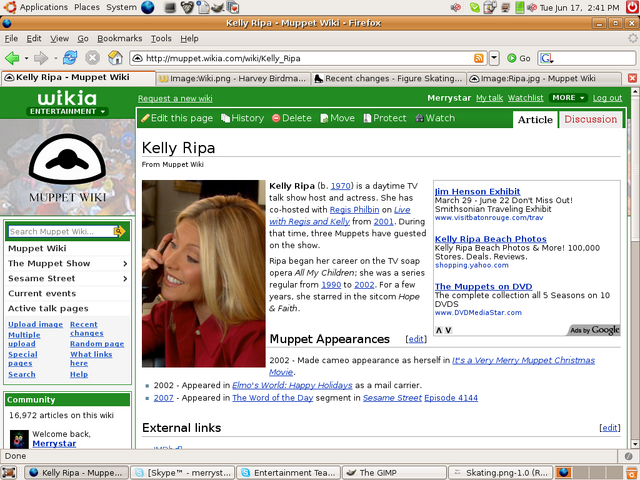
Task: Open the Jim Henson Exhibit ad link
Action: click(478, 191)
